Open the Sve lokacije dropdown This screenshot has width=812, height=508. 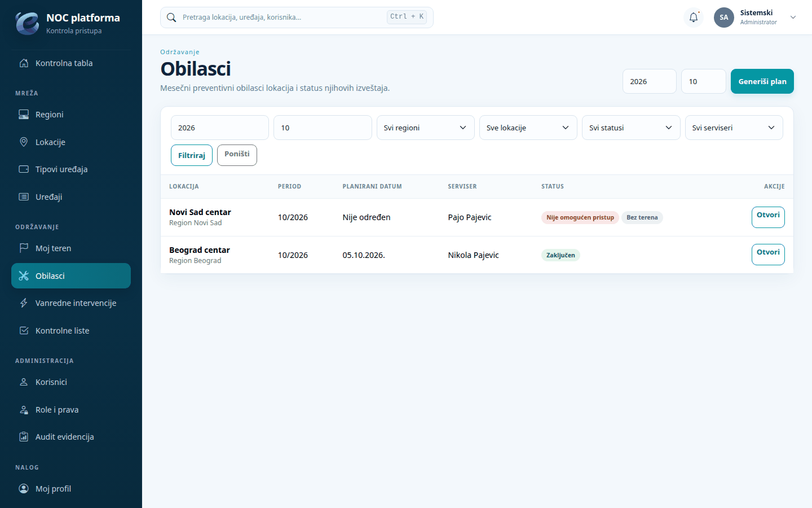point(528,128)
